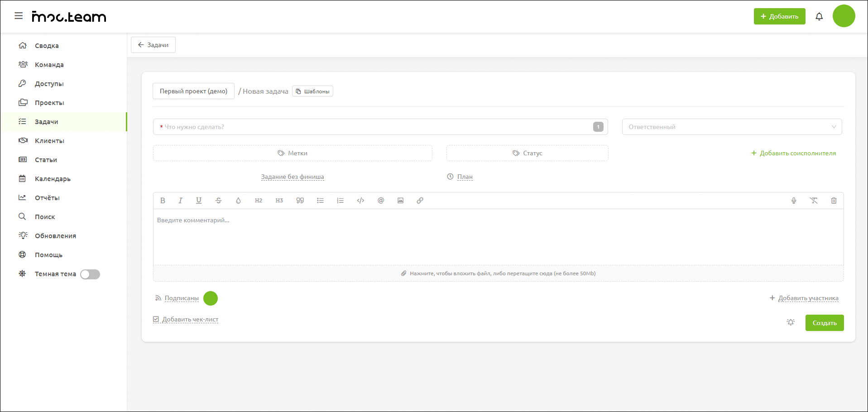Screen dimensions: 868x412
Task: Open the Ответственный dropdown
Action: (x=731, y=127)
